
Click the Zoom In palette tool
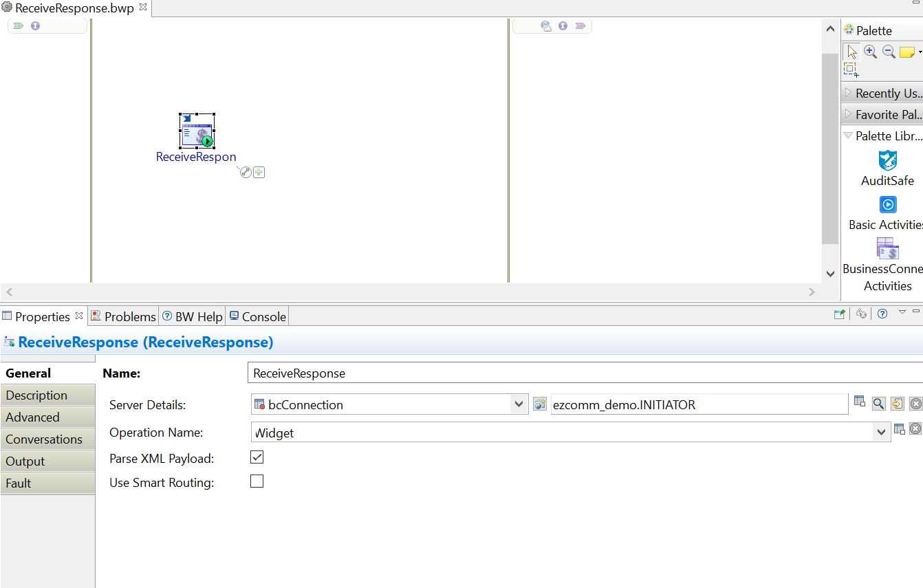[870, 52]
